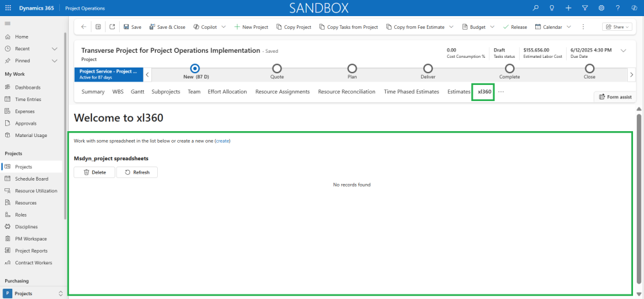Collapse the site map hamburger menu
The width and height of the screenshot is (644, 299).
[7, 24]
